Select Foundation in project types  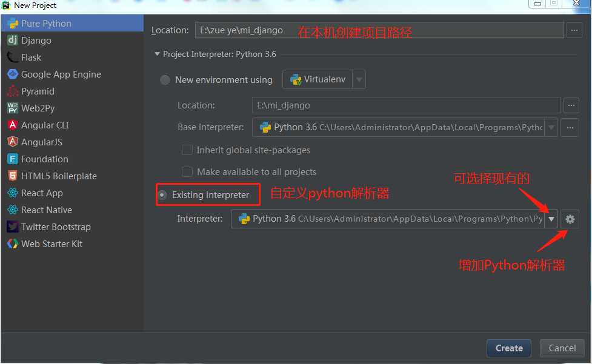(x=72, y=159)
